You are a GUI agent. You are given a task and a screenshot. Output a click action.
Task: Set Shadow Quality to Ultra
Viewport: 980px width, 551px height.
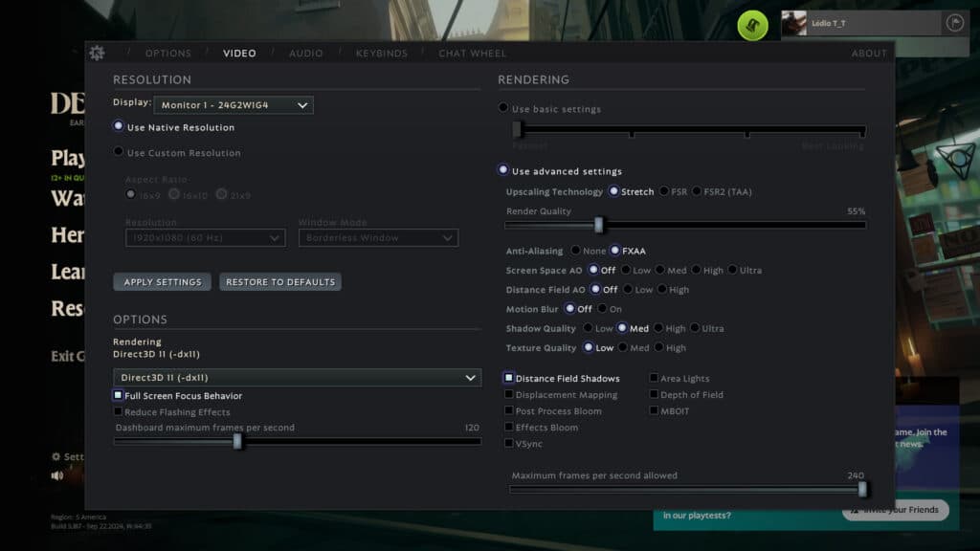[695, 328]
